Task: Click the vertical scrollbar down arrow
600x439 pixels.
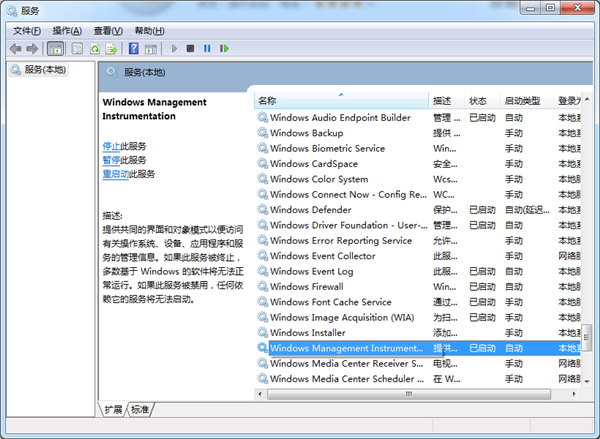Action: pyautogui.click(x=587, y=382)
